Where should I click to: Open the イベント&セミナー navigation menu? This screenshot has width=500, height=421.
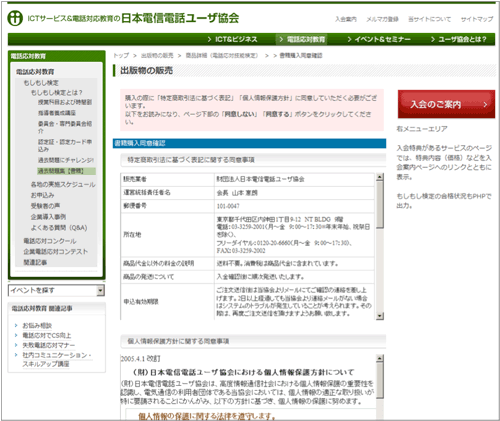click(379, 39)
